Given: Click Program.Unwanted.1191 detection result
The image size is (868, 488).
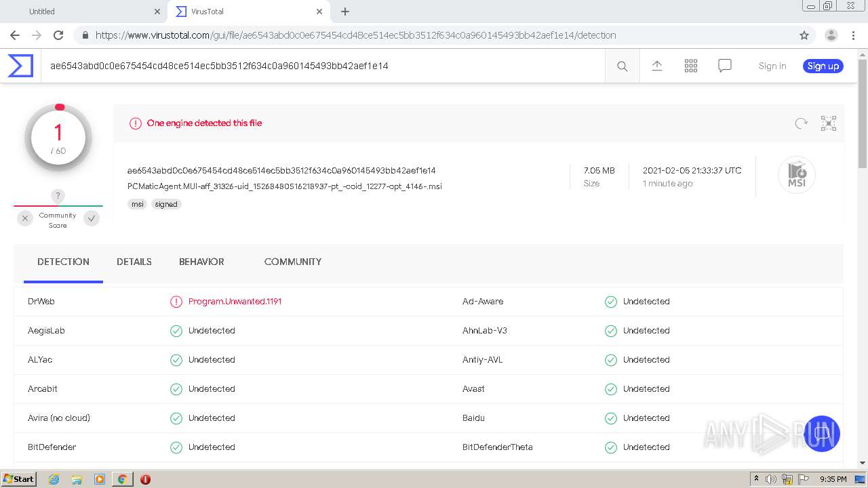Looking at the screenshot, I should (x=235, y=302).
